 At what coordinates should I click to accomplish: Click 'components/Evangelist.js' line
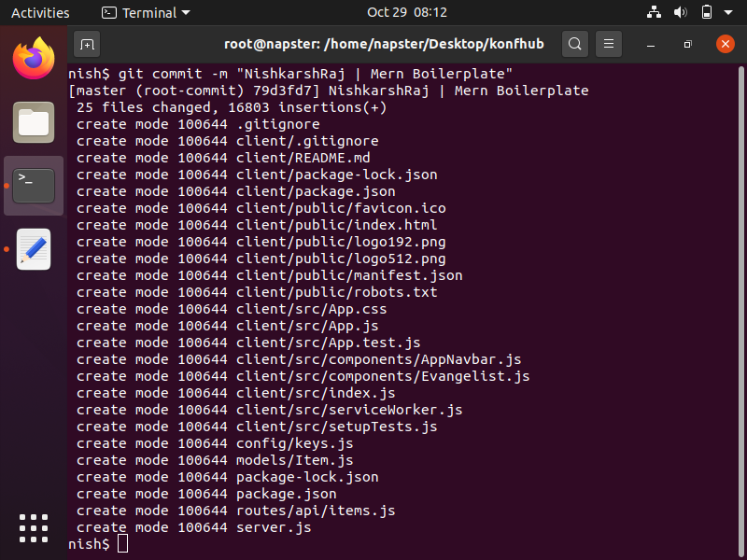click(x=303, y=376)
